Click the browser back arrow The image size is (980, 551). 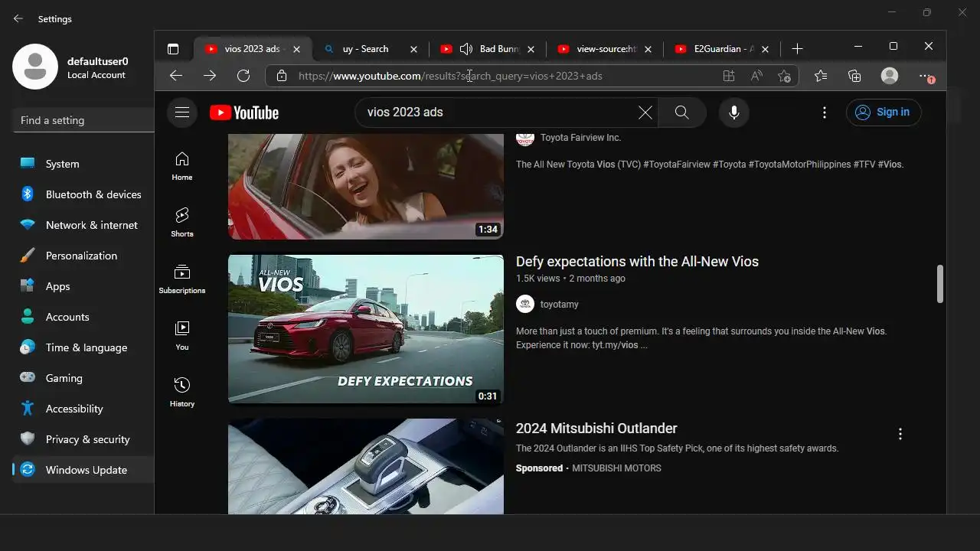click(176, 76)
